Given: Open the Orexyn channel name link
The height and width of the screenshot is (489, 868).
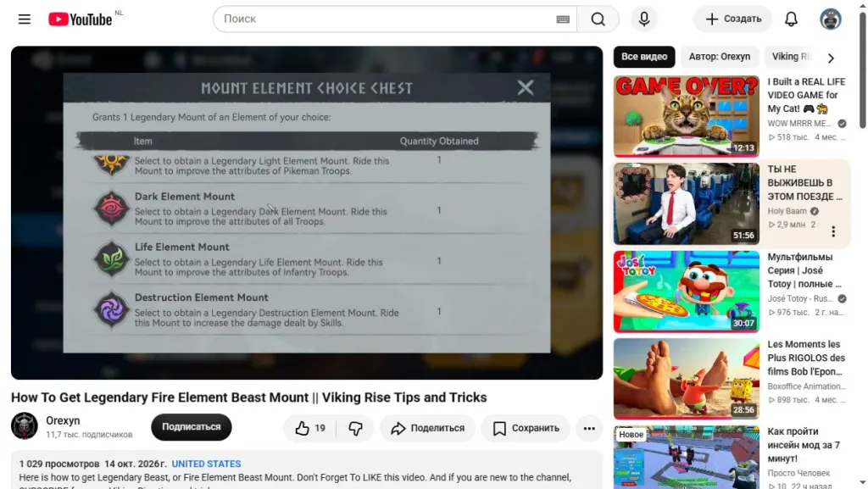Looking at the screenshot, I should (63, 420).
